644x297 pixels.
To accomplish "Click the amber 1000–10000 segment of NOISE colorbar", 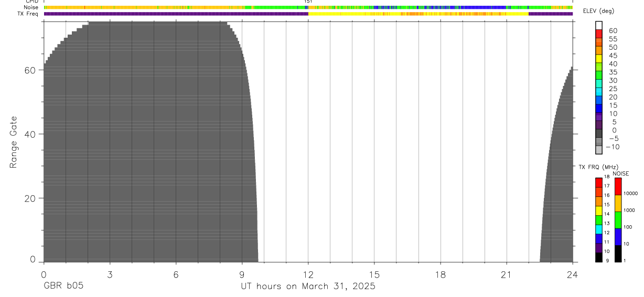I will [618, 203].
